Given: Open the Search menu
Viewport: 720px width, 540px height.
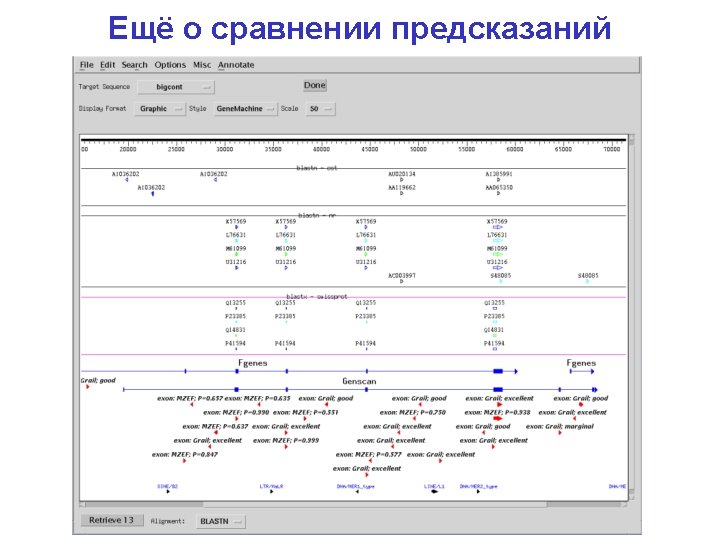Looking at the screenshot, I should tap(134, 65).
